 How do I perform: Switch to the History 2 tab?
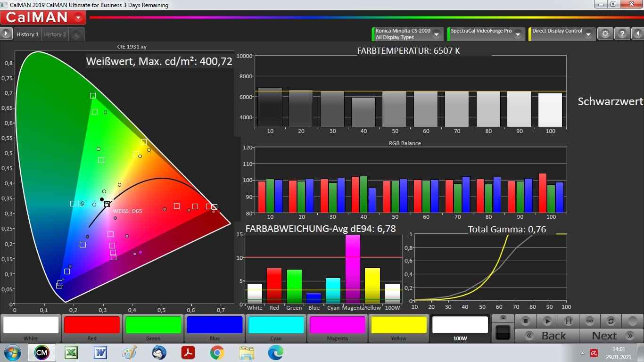tap(55, 34)
